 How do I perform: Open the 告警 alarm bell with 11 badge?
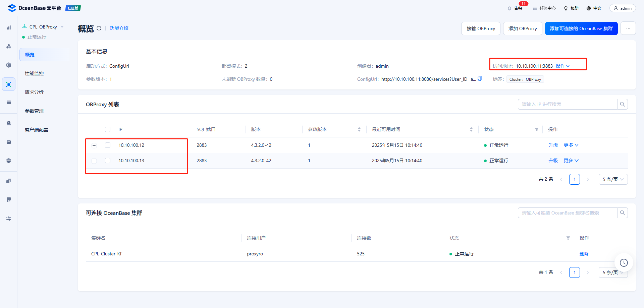pos(515,8)
